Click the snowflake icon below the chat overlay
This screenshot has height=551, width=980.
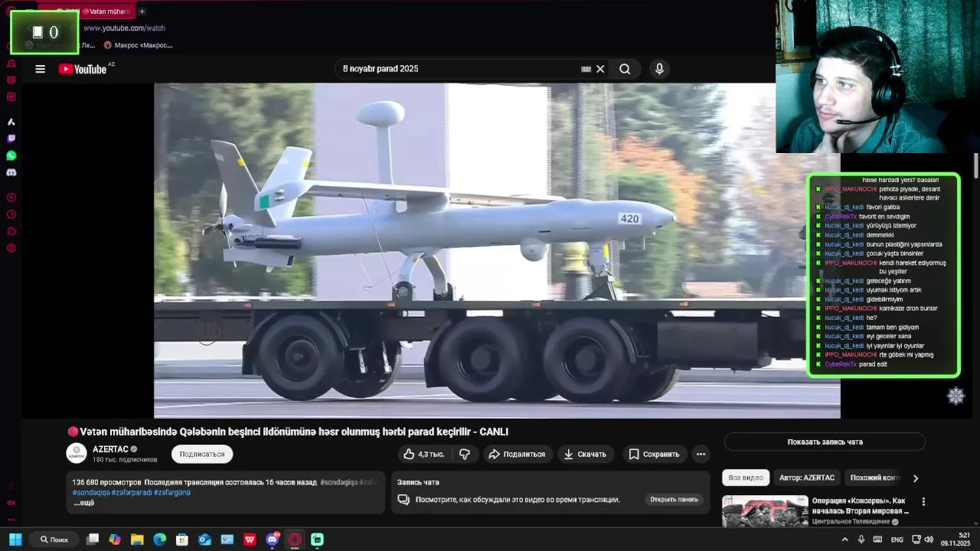pyautogui.click(x=956, y=396)
